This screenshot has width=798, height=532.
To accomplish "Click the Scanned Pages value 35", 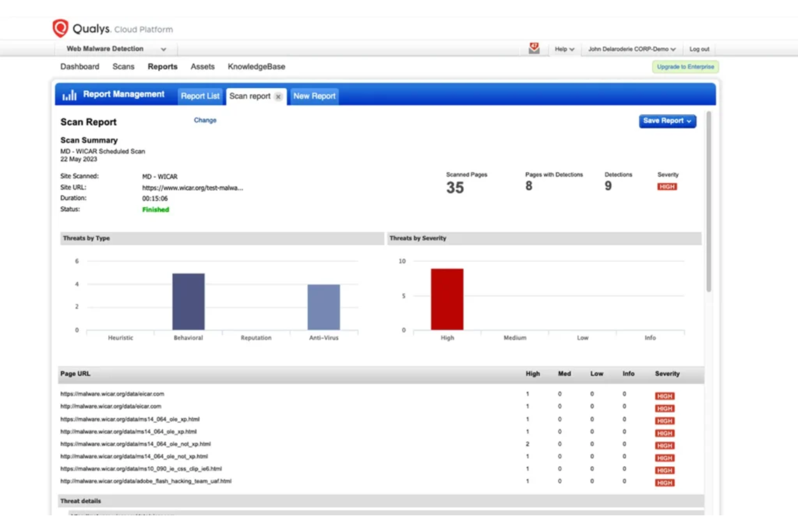I will [x=455, y=188].
